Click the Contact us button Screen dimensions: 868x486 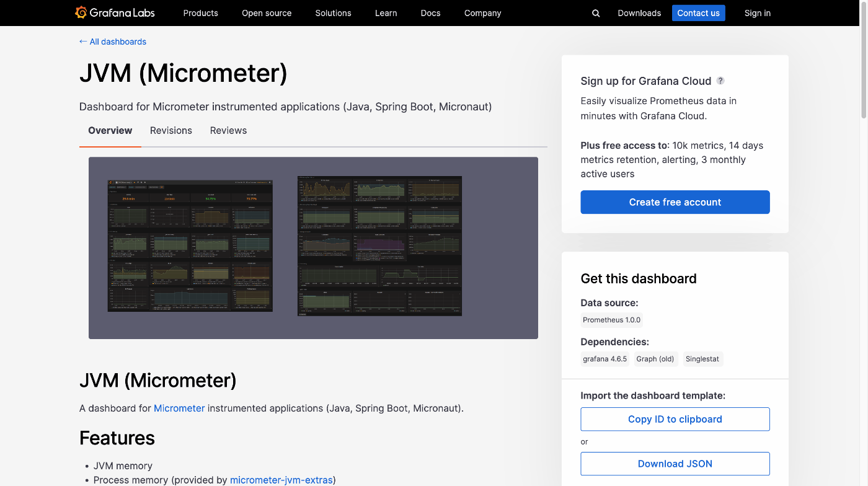(x=698, y=13)
